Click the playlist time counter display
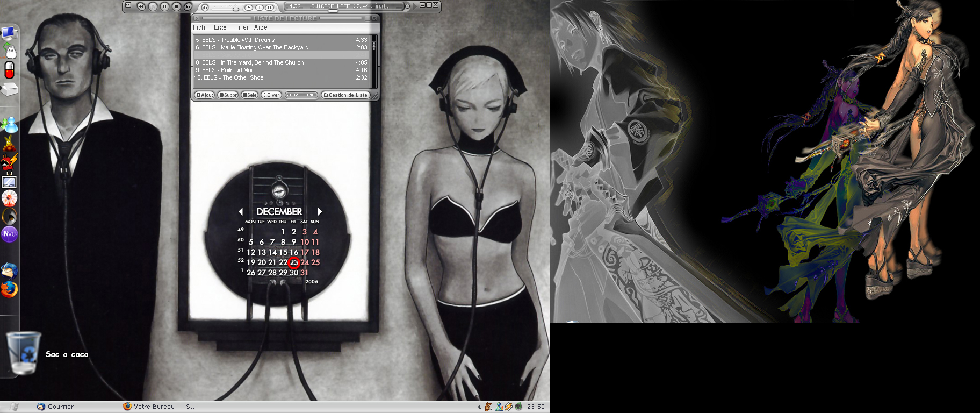This screenshot has width=980, height=413. point(301,95)
